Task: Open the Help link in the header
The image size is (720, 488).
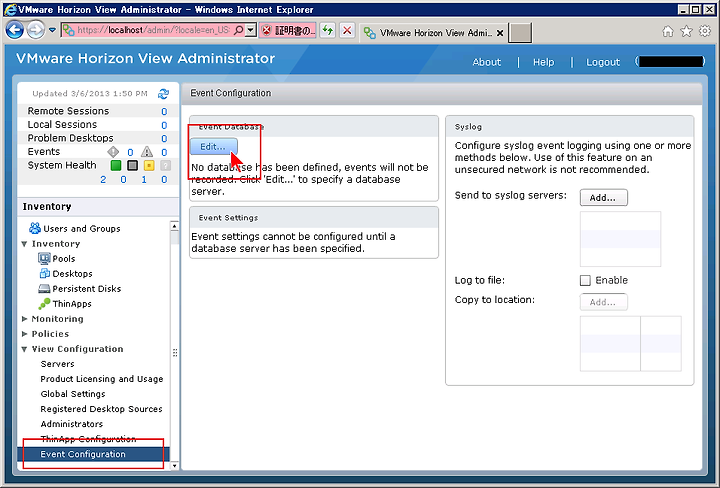Action: 544,62
